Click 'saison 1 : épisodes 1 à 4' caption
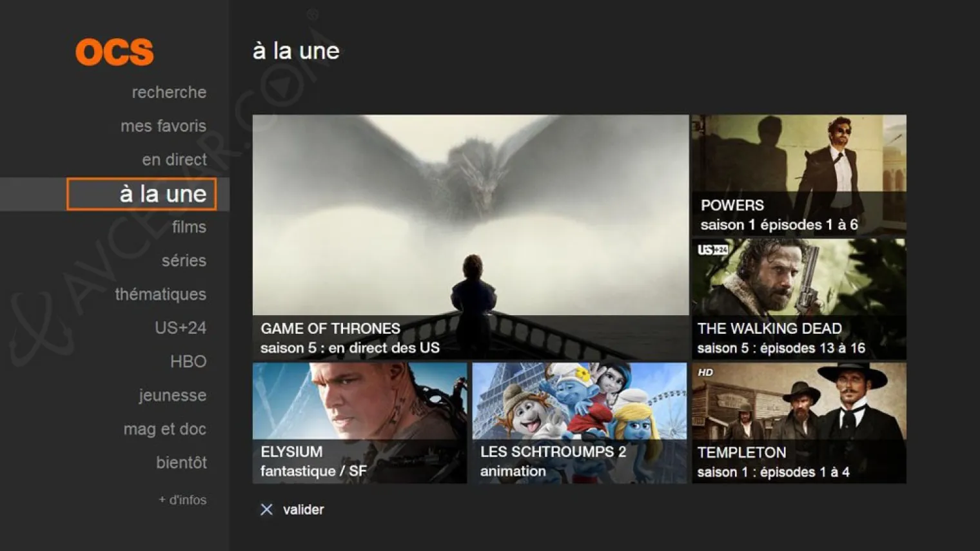The height and width of the screenshot is (551, 980). 773,472
